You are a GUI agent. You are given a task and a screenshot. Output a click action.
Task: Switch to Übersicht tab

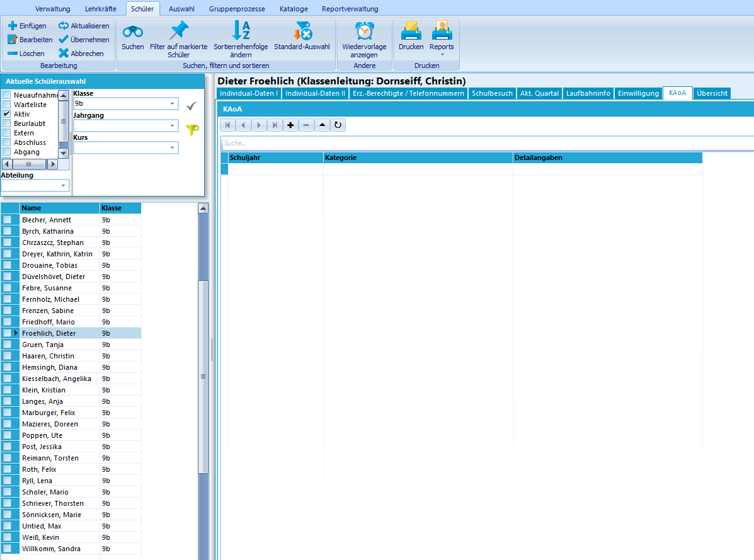coord(712,93)
